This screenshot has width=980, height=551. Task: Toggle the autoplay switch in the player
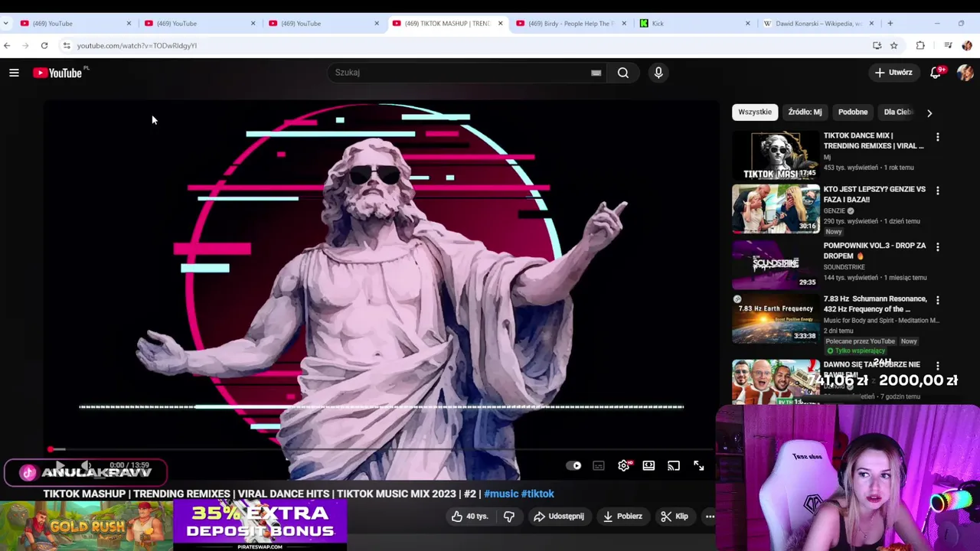pos(573,465)
